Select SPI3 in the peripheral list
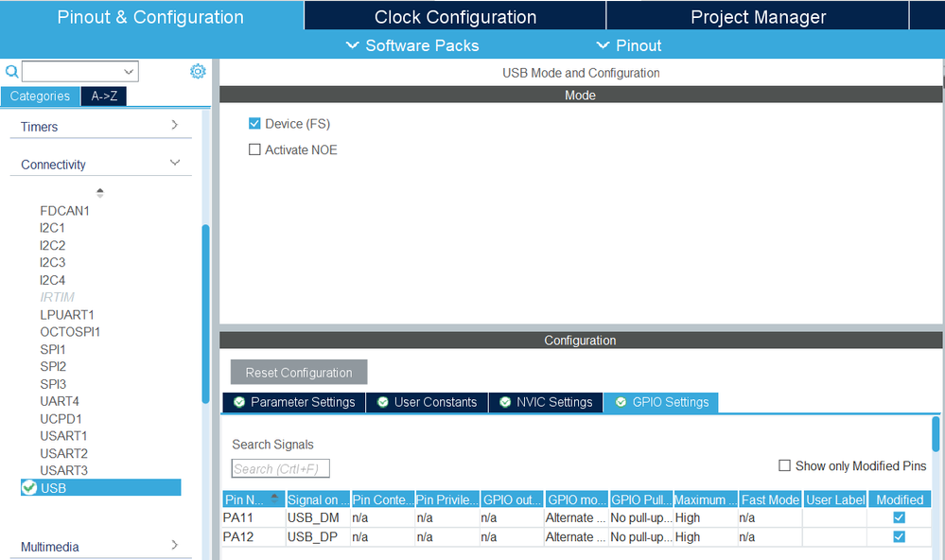The image size is (945, 560). 53,384
